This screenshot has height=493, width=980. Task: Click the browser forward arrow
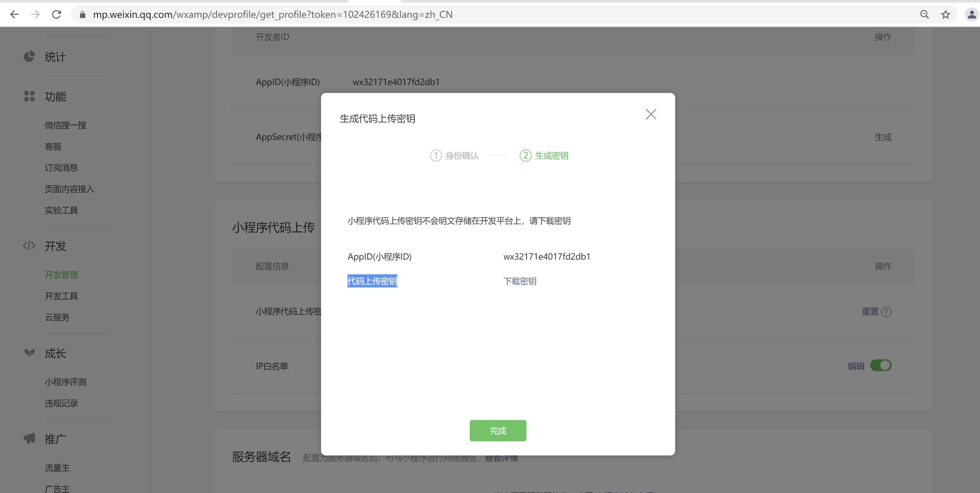coord(35,14)
